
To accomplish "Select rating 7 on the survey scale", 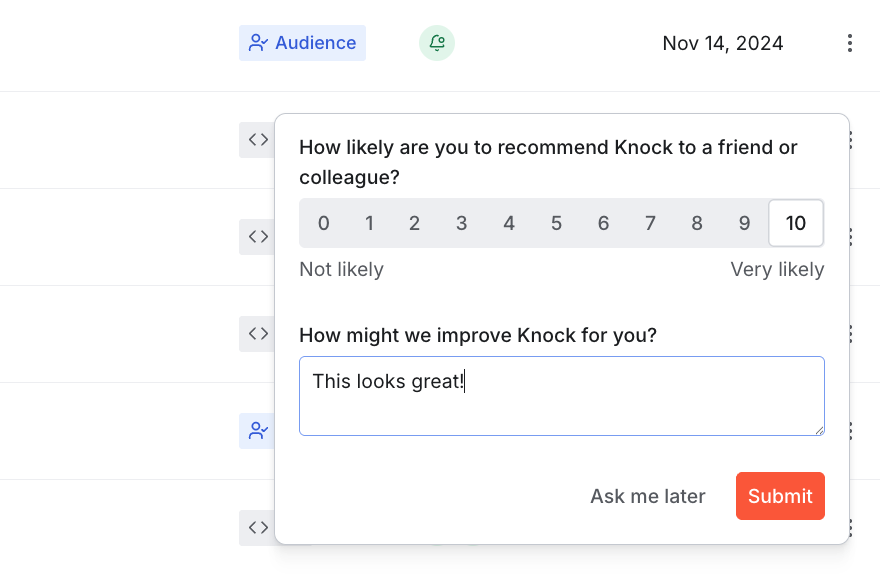I will (650, 223).
